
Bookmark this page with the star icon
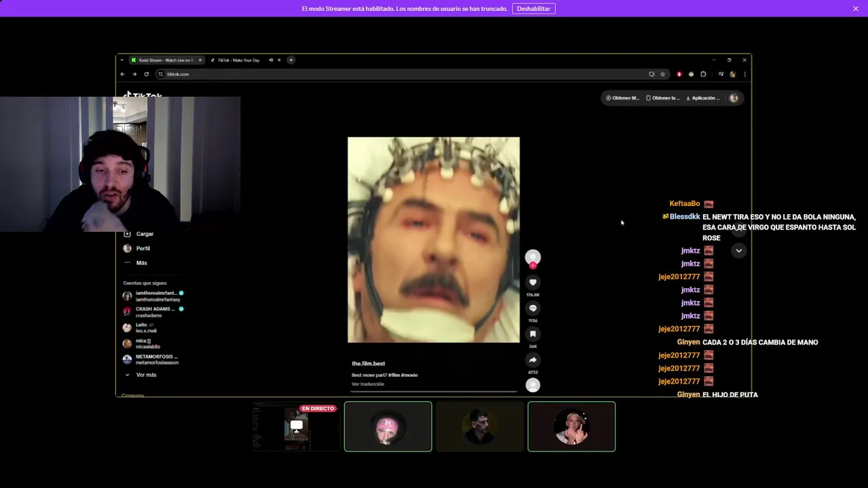click(663, 74)
